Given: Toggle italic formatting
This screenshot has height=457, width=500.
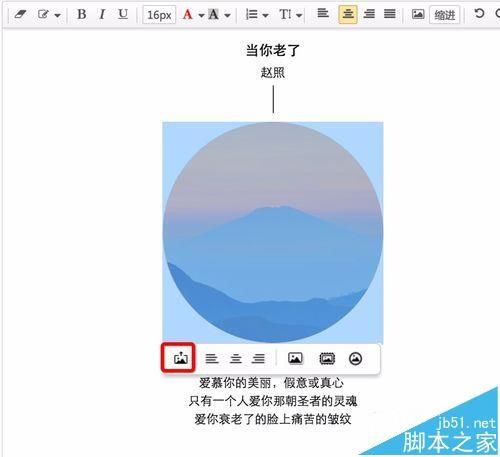Looking at the screenshot, I should click(x=102, y=14).
